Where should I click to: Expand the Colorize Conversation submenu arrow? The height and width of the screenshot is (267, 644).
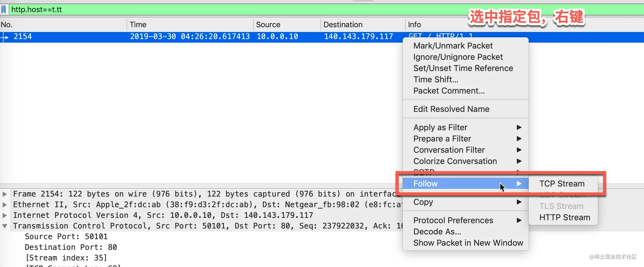coord(519,161)
